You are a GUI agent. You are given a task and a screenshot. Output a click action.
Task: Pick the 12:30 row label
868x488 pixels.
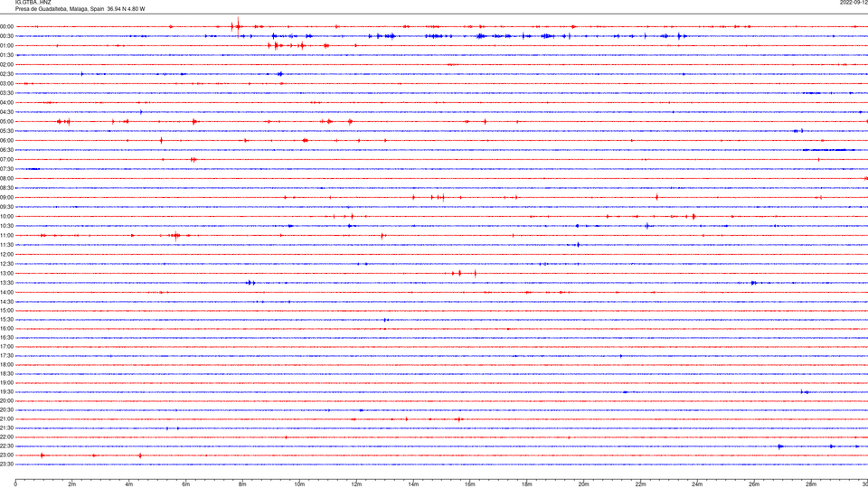(x=7, y=264)
